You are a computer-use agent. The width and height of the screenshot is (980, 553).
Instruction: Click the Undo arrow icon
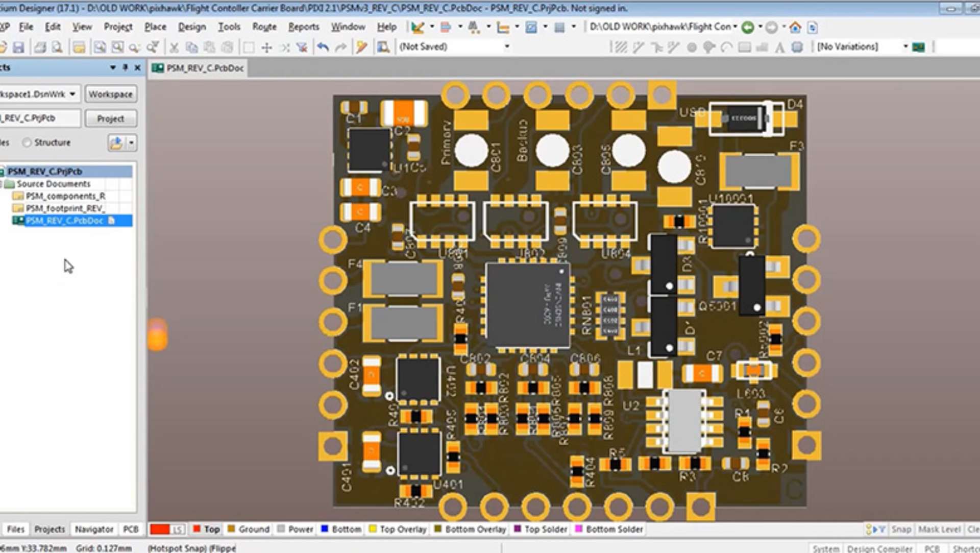(x=323, y=46)
